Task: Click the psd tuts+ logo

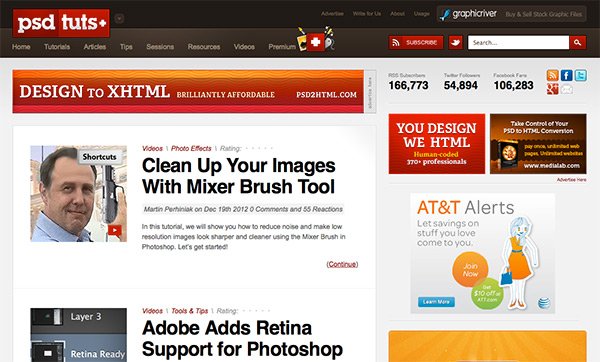Action: [61, 23]
